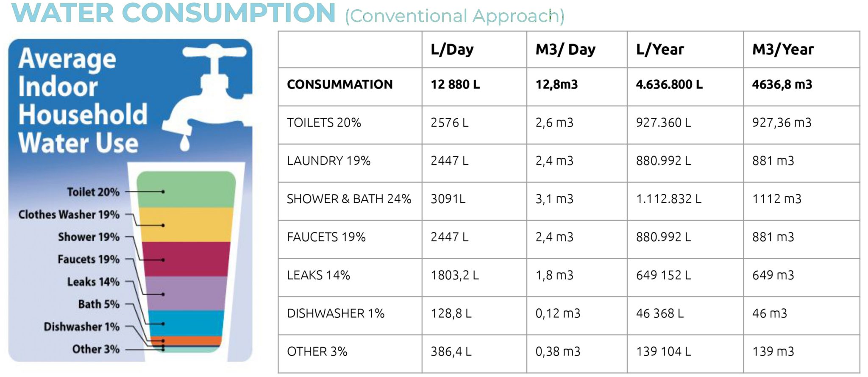Screen dimensions: 868x377
Task: Select the blue Leaks band in the glass
Action: (186, 323)
